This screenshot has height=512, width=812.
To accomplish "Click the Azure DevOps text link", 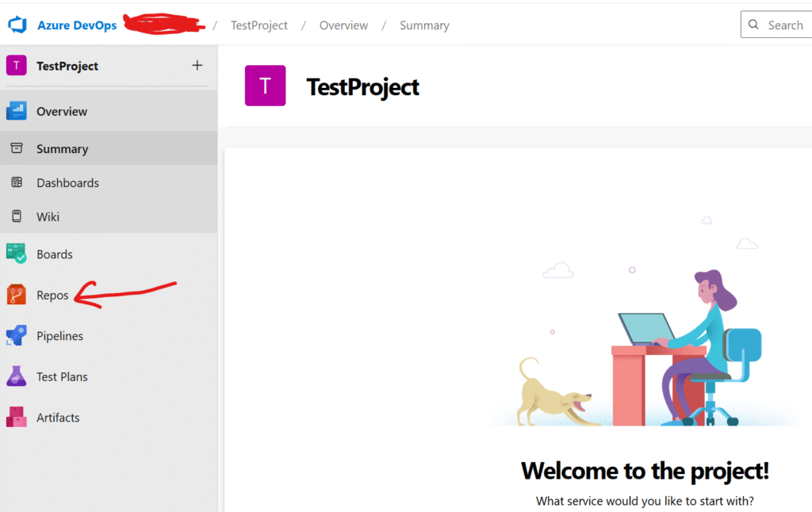I will (77, 25).
